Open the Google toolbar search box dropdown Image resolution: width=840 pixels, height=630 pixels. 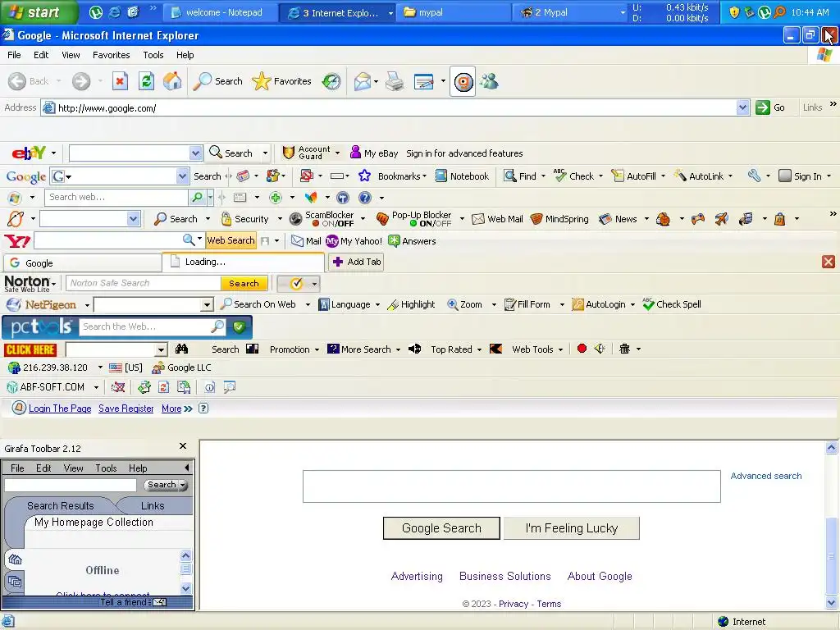pos(183,176)
